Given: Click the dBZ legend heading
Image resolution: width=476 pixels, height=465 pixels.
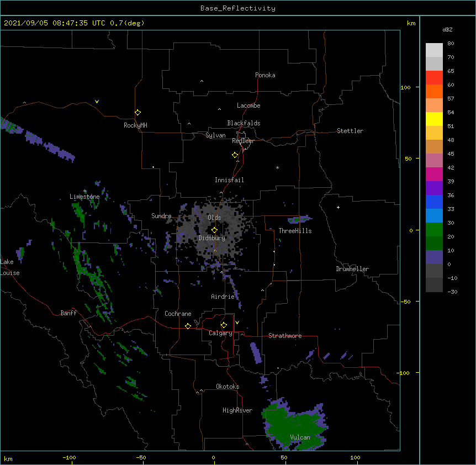Looking at the screenshot, I should [447, 29].
